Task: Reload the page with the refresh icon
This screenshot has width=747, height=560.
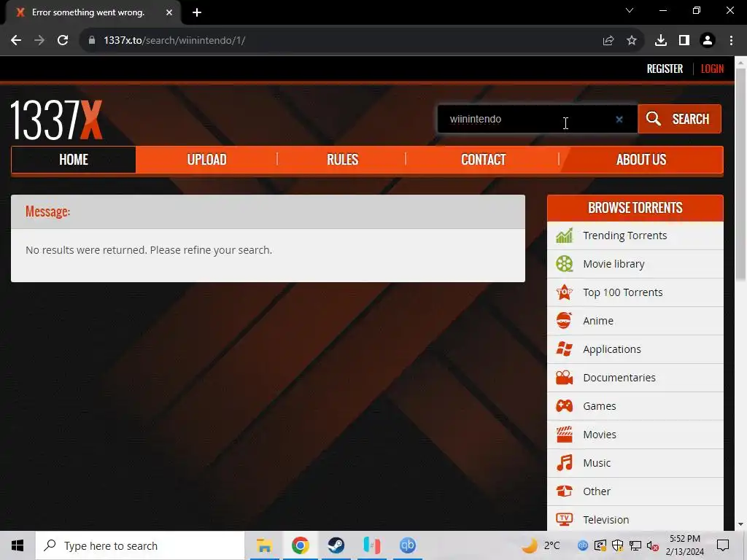Action: (63, 41)
